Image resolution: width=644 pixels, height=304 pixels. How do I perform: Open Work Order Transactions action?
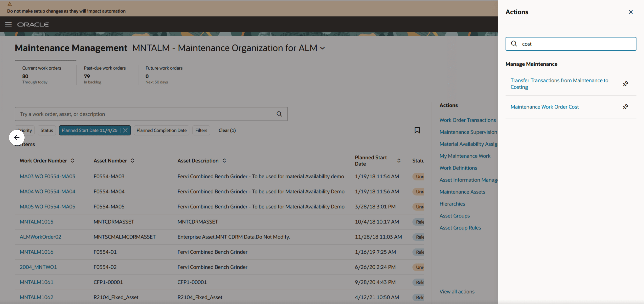(x=468, y=120)
